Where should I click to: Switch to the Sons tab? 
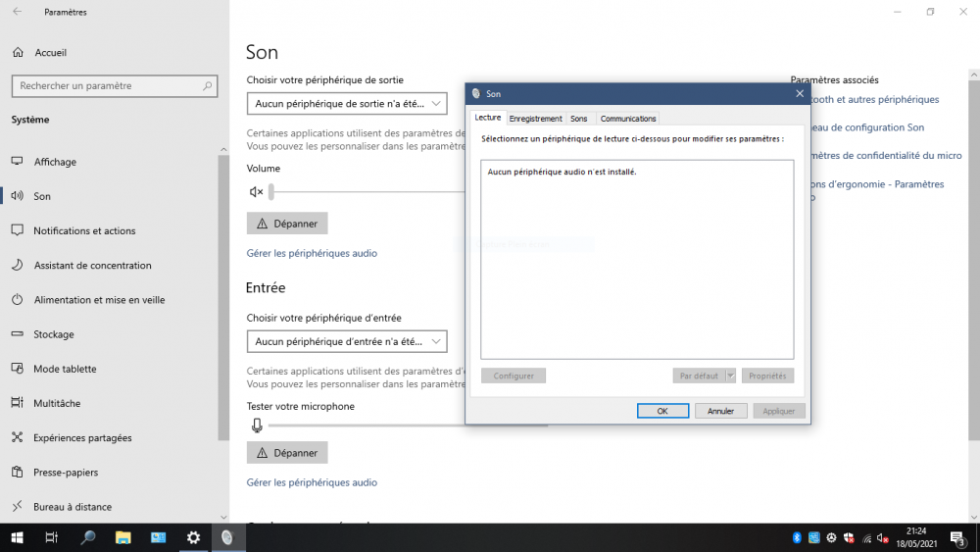(579, 119)
